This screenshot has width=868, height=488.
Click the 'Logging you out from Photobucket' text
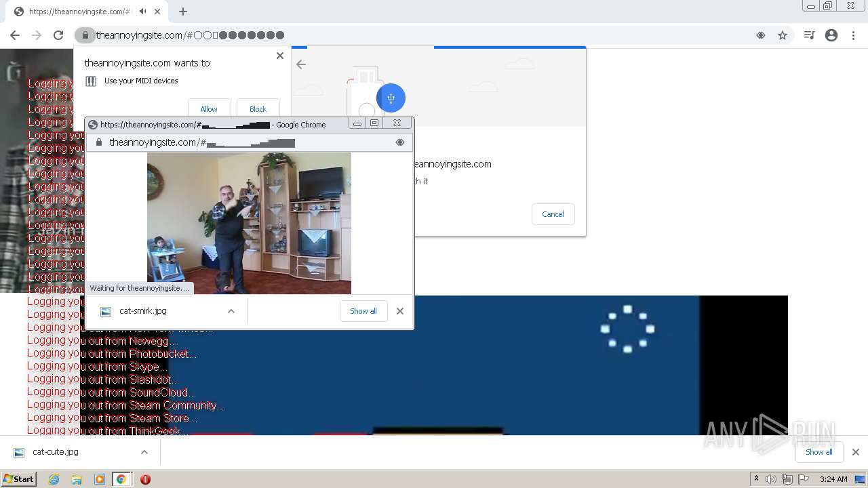click(112, 354)
